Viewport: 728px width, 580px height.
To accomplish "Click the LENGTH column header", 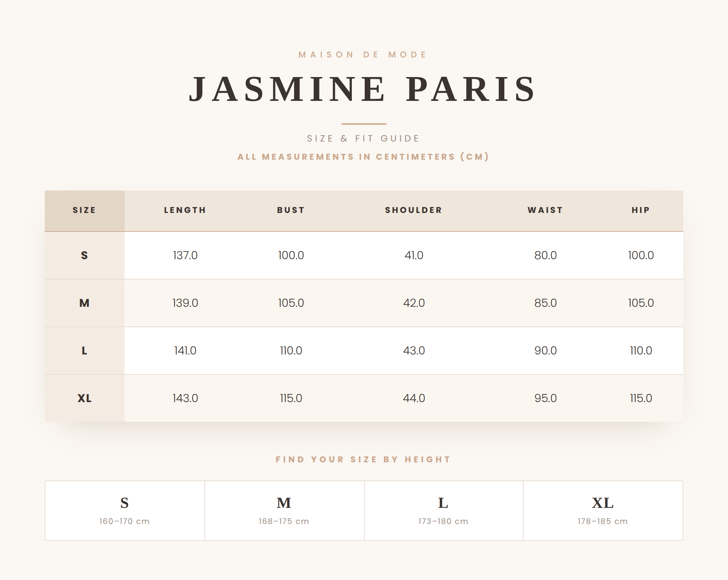I will click(x=185, y=210).
